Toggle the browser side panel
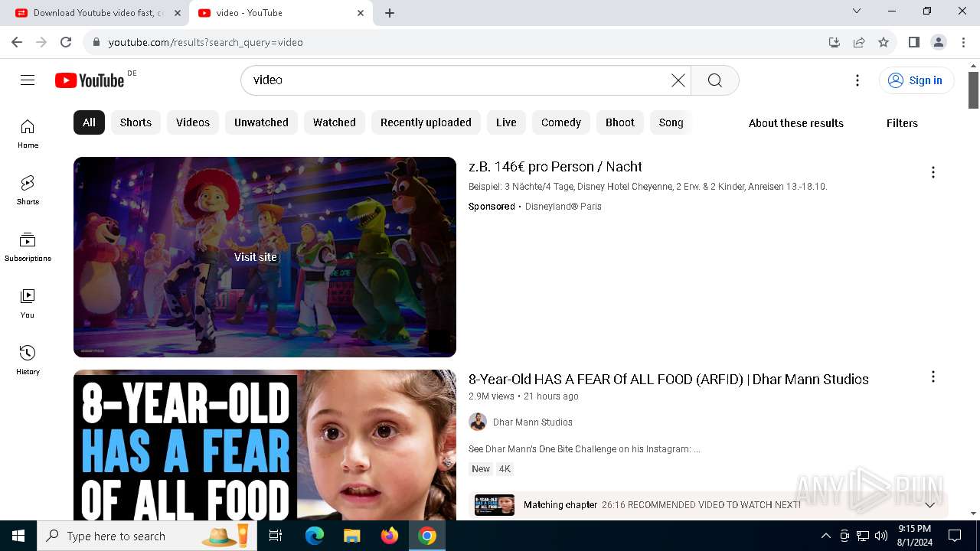The width and height of the screenshot is (980, 551). pyautogui.click(x=913, y=42)
